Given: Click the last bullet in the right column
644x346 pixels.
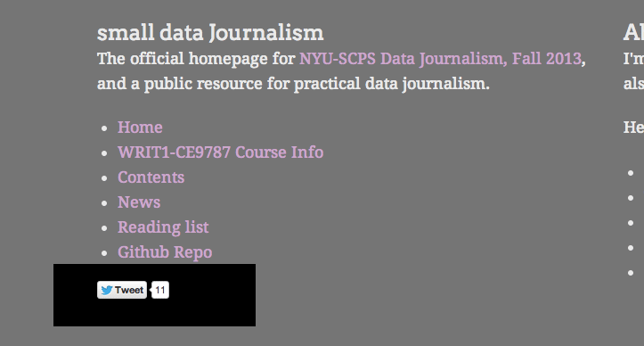Looking at the screenshot, I should [631, 273].
